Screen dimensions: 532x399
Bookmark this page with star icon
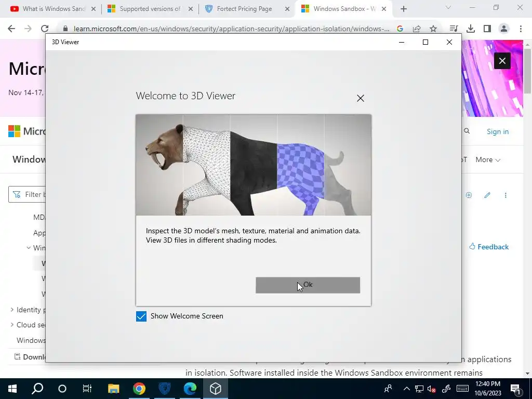point(433,29)
